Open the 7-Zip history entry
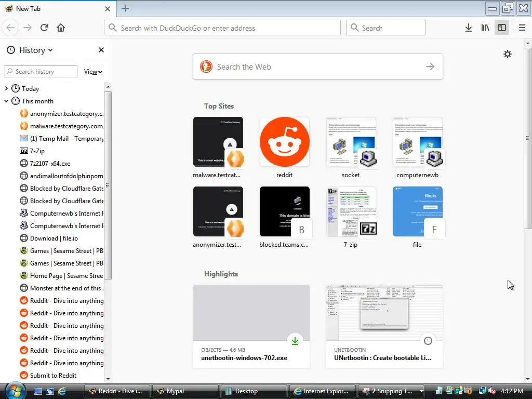The image size is (532, 399). point(33,151)
